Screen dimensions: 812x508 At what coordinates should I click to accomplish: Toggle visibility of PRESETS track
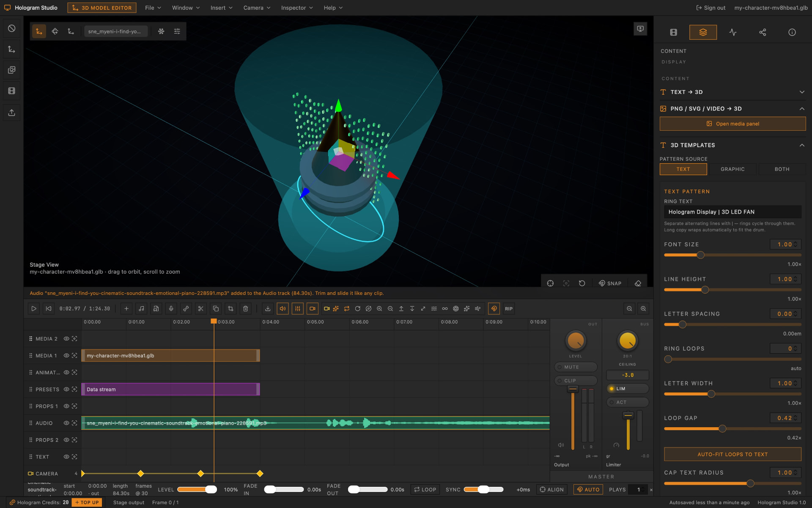click(x=66, y=389)
